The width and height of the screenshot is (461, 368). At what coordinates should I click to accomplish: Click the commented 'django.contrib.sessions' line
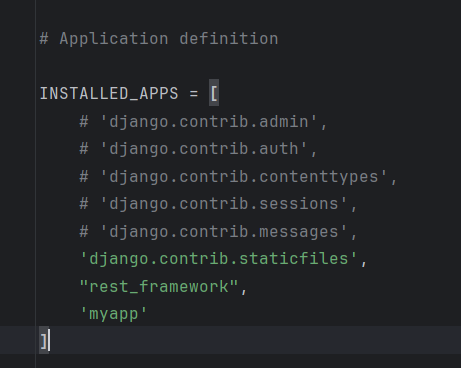tap(218, 204)
